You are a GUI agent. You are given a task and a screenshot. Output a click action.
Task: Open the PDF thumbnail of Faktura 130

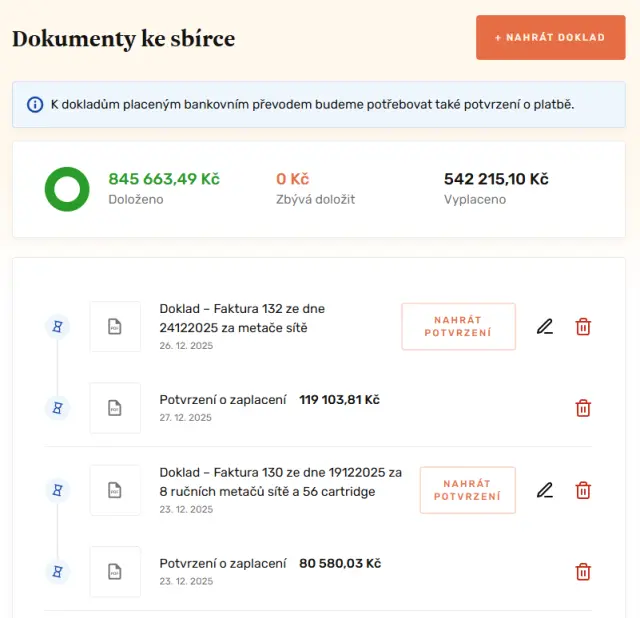(x=115, y=490)
